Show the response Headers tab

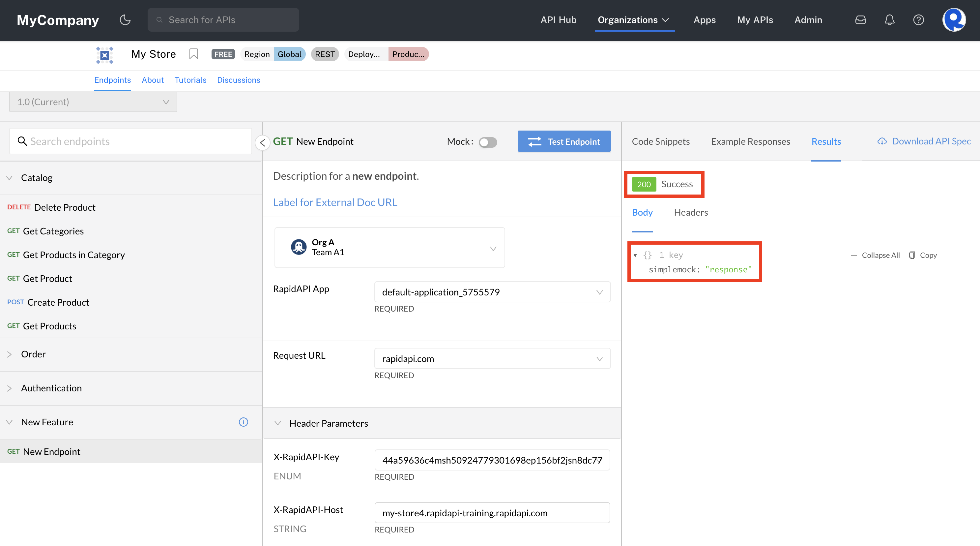tap(691, 212)
